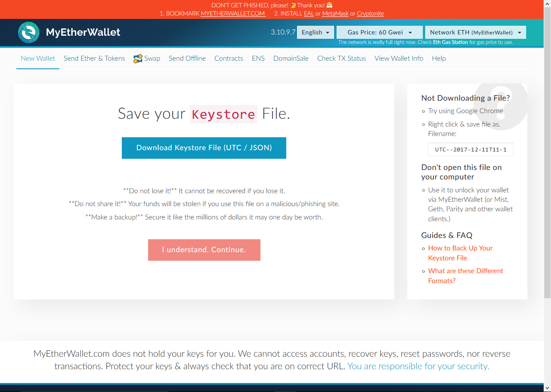Open the English language dropdown
The width and height of the screenshot is (551, 392).
pyautogui.click(x=315, y=32)
